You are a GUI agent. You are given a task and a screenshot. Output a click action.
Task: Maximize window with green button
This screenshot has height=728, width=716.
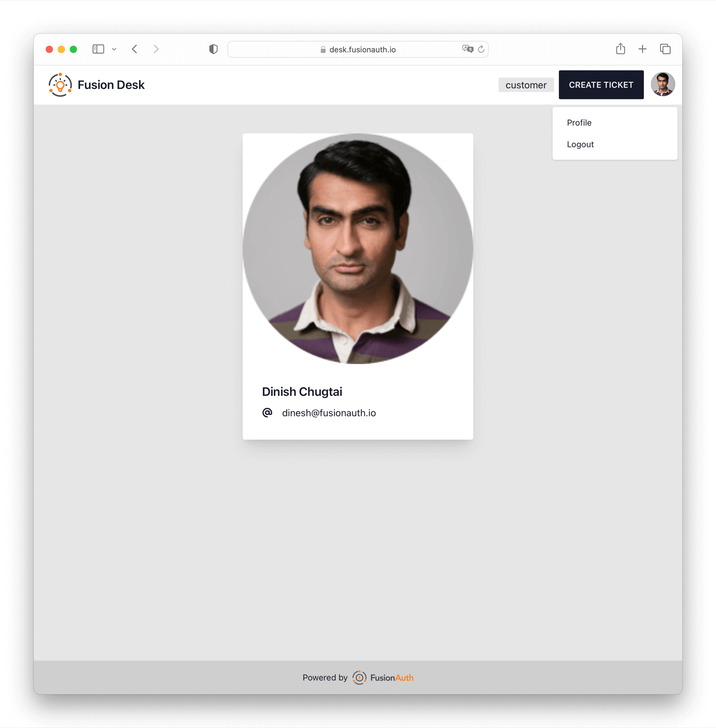(x=73, y=49)
